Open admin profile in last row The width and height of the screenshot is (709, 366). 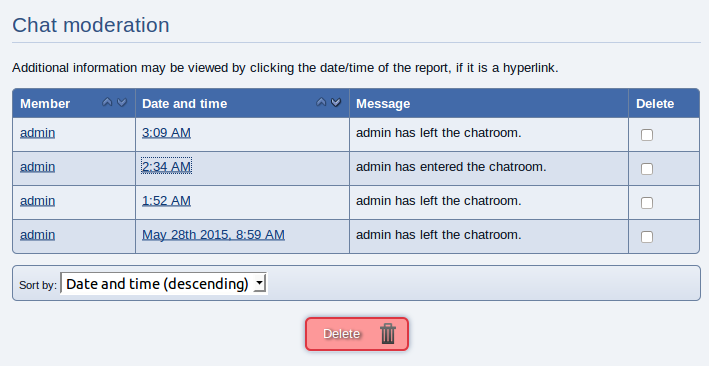coord(38,234)
